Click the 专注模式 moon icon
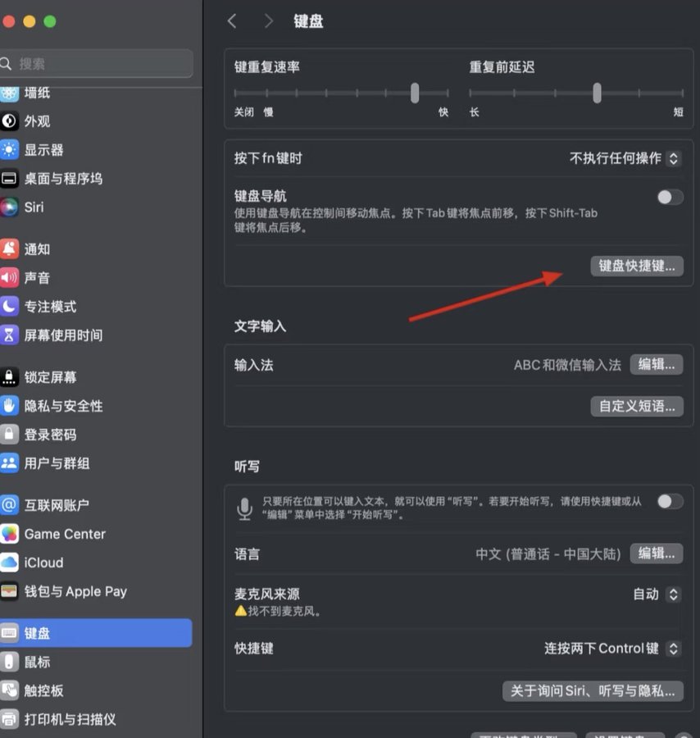The height and width of the screenshot is (738, 700). point(9,307)
